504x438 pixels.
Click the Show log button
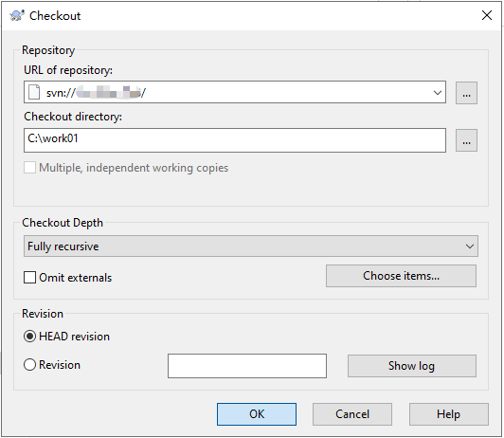[412, 366]
